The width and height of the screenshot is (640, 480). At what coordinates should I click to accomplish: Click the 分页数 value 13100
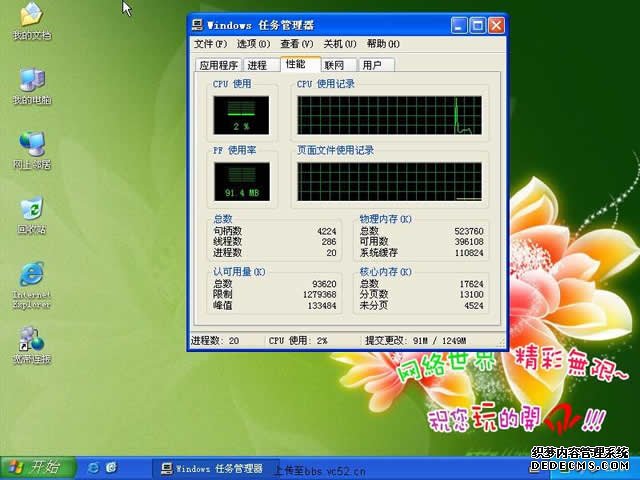pyautogui.click(x=471, y=295)
